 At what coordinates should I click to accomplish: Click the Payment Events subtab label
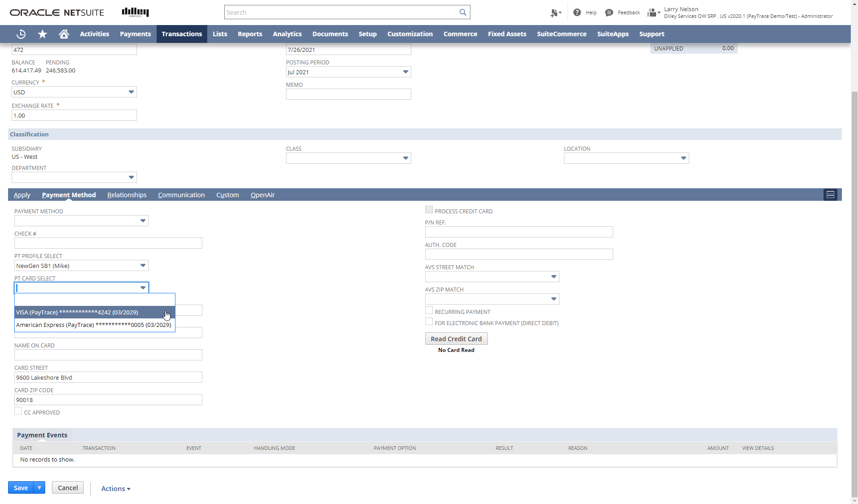pos(42,435)
